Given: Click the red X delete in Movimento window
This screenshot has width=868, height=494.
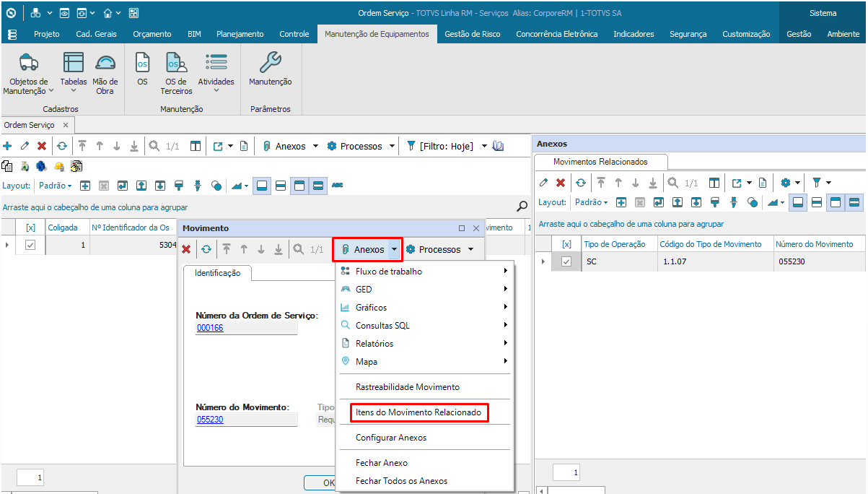Looking at the screenshot, I should coord(186,249).
